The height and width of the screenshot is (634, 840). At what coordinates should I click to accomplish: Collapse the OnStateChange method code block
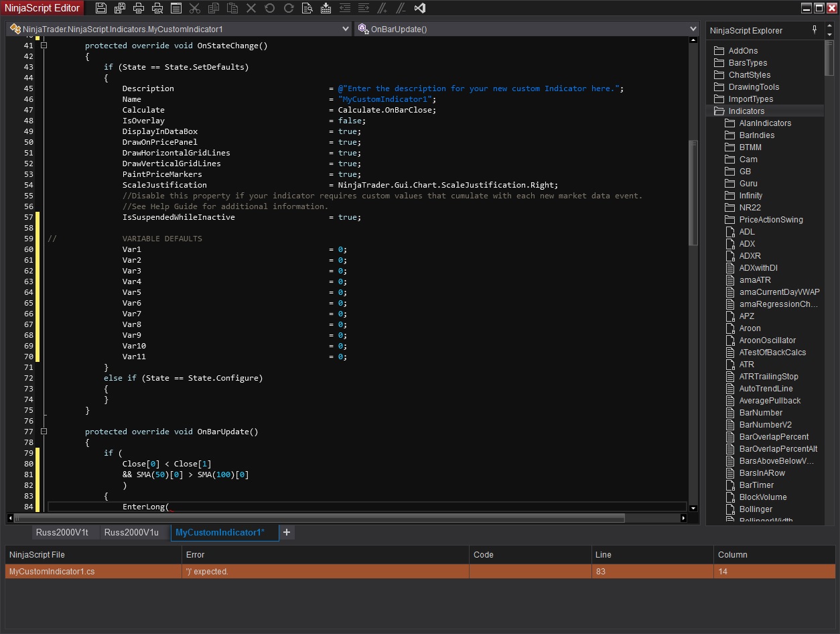pyautogui.click(x=44, y=46)
